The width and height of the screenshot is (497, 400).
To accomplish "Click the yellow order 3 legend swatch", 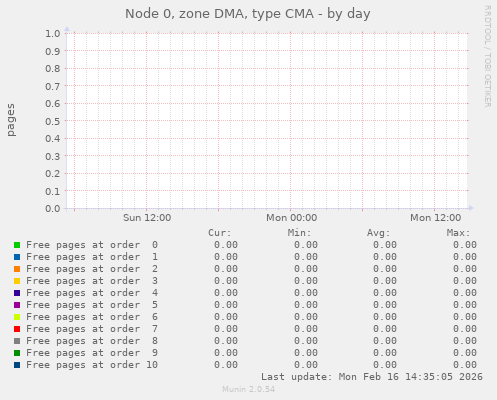I will pos(17,281).
